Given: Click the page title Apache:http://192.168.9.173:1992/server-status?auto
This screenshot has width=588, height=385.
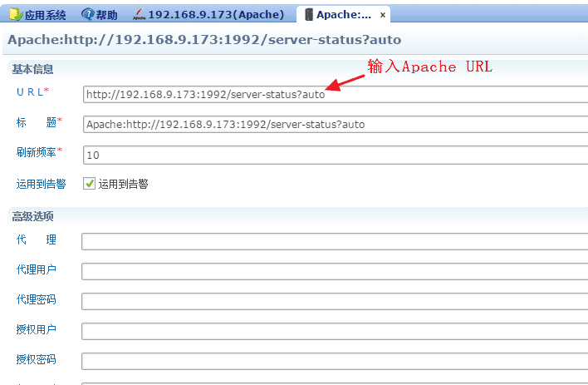Looking at the screenshot, I should [x=204, y=40].
